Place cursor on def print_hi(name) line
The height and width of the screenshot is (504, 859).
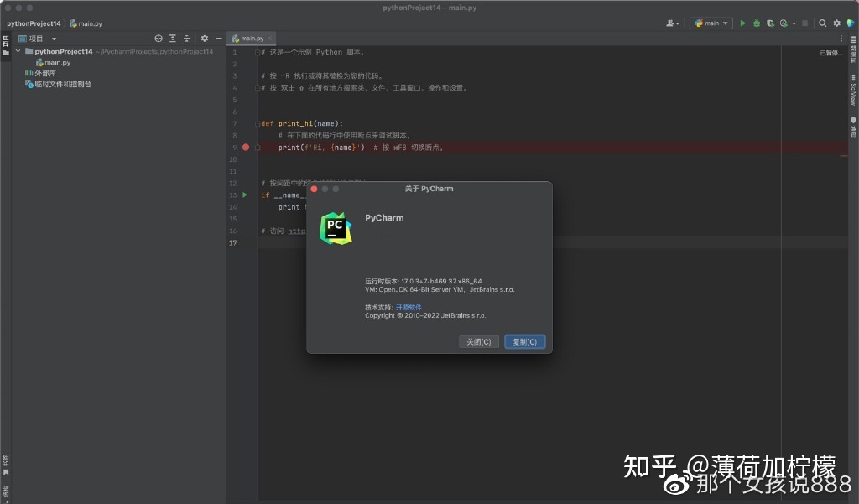tap(302, 124)
